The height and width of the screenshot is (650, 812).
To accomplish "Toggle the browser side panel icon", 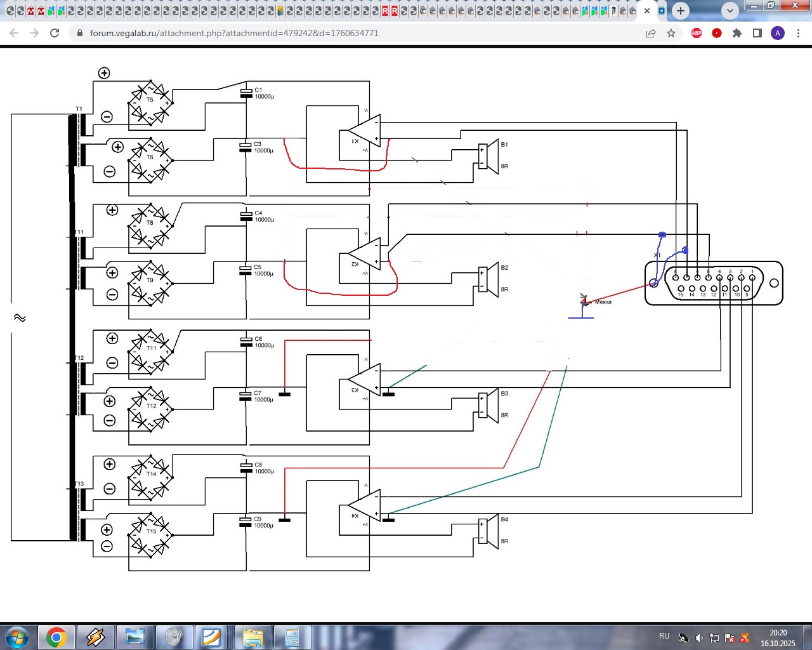I will pos(757,33).
